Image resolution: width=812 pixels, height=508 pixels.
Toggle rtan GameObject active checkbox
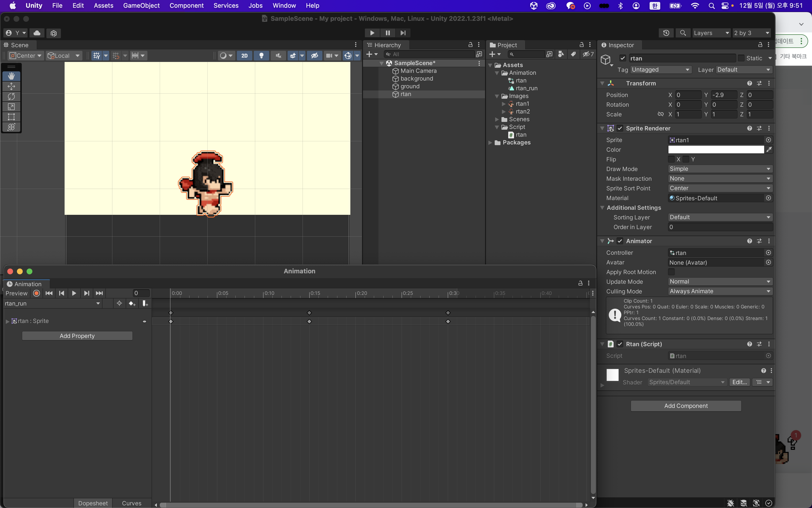pyautogui.click(x=623, y=58)
